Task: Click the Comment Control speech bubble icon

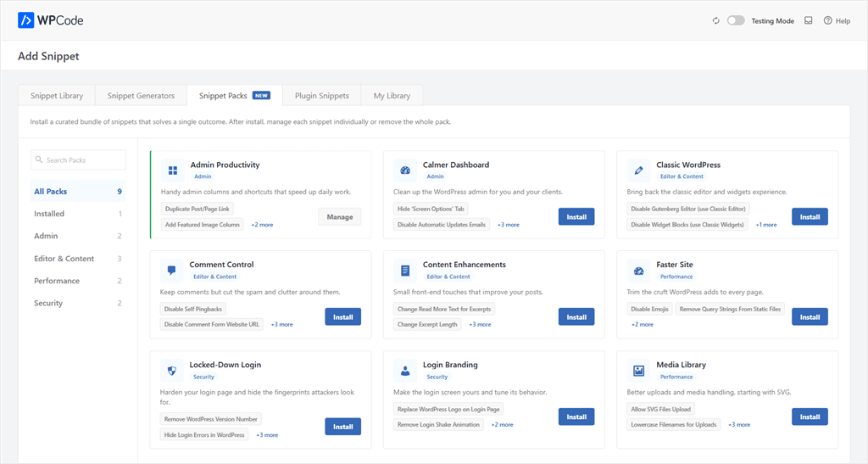Action: coord(171,271)
